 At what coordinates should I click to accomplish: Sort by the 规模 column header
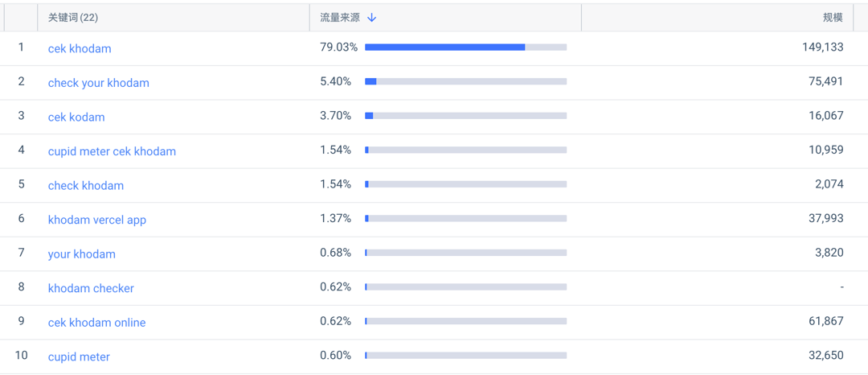point(833,18)
